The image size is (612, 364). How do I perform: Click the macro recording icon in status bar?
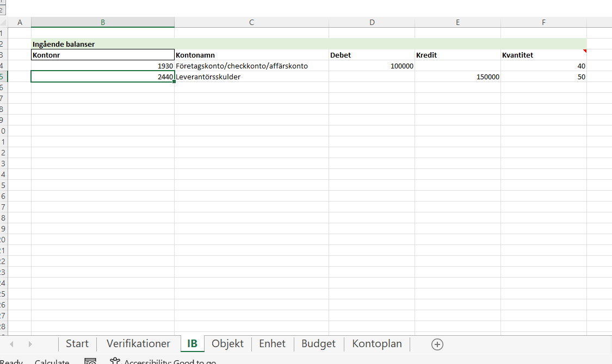click(x=90, y=360)
